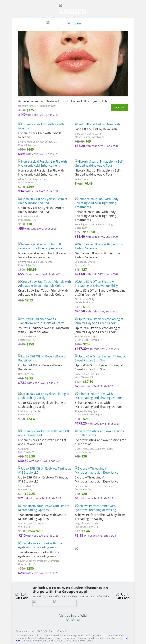Click the unsubscribe 'click here' link
The height and width of the screenshot is (644, 146).
(126, 638)
